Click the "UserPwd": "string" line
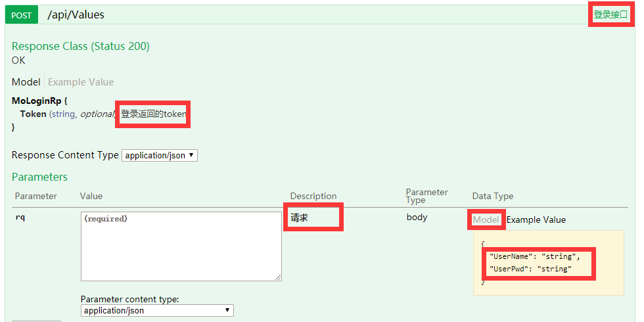644x322 pixels. point(531,269)
